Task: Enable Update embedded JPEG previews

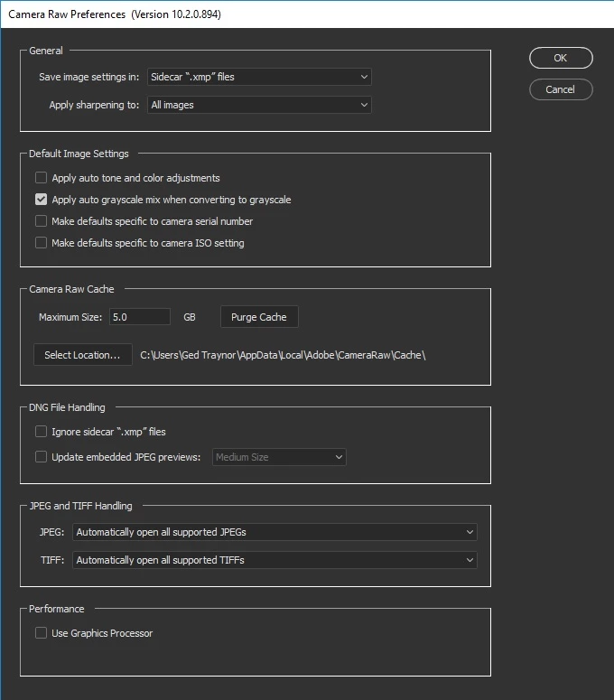Action: point(41,457)
